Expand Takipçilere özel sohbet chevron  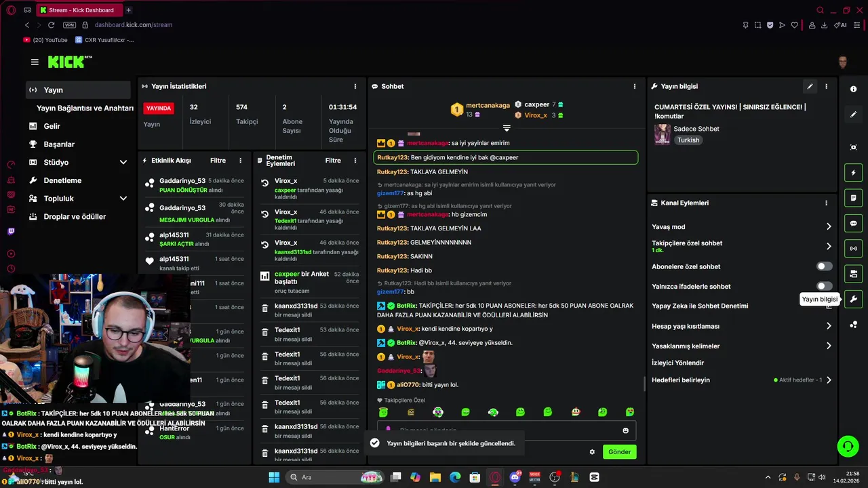pyautogui.click(x=829, y=246)
